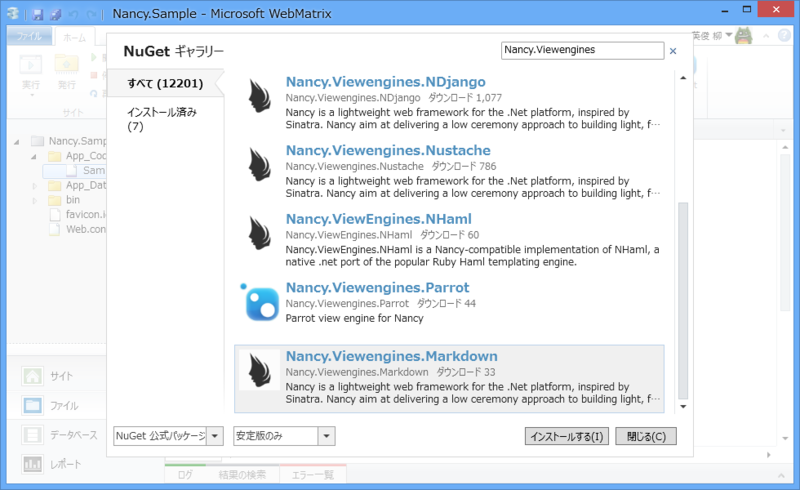Viewport: 800px width, 490px height.
Task: Select Web.config file in tree
Action: click(x=86, y=229)
